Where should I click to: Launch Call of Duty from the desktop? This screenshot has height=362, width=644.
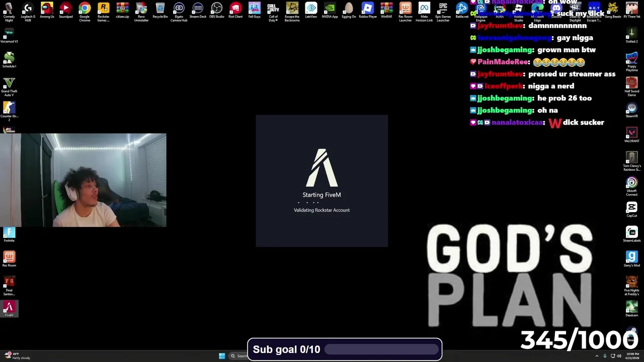pyautogui.click(x=273, y=11)
